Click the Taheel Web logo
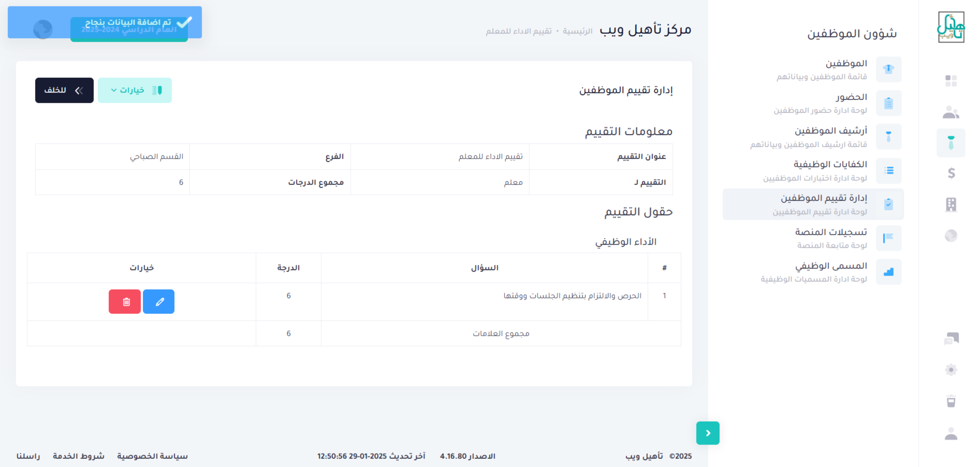 coord(951,27)
